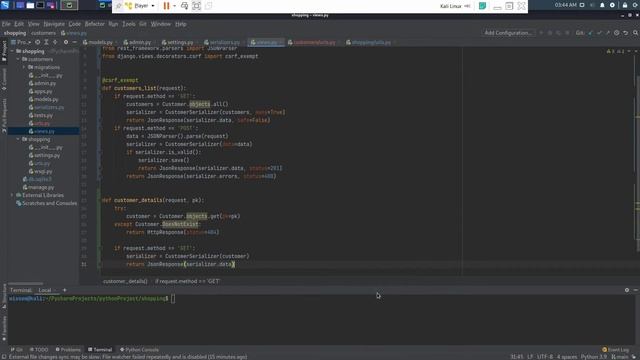This screenshot has width=640, height=360.
Task: Open the File menu
Action: [x=6, y=24]
